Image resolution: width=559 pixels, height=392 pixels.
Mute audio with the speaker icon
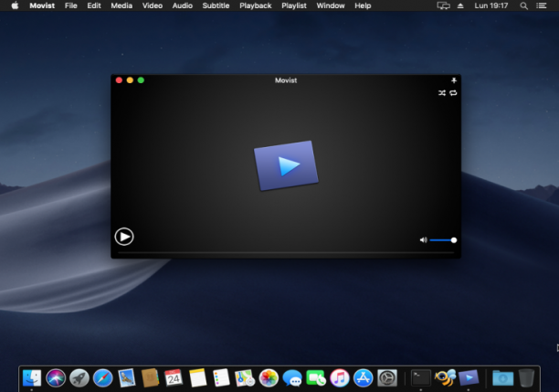pos(423,240)
